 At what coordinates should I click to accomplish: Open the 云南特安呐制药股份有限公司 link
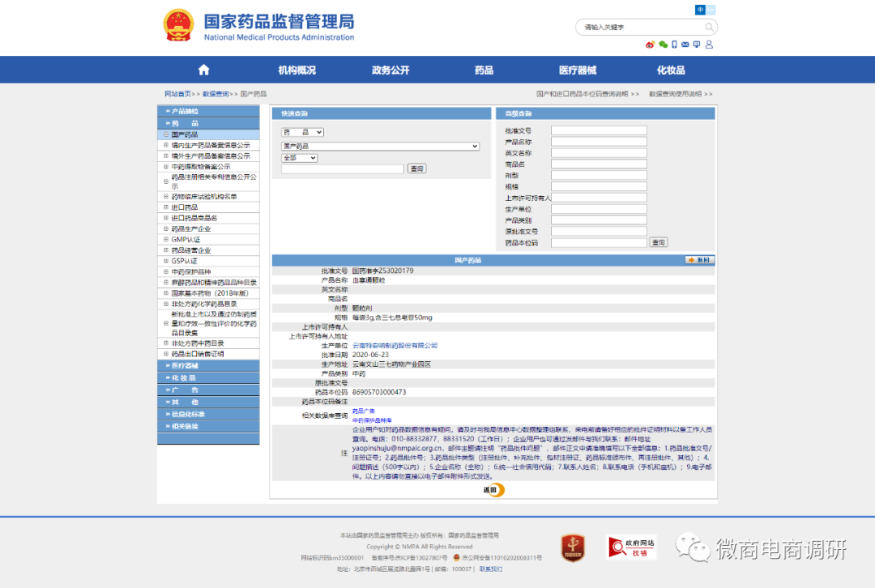click(395, 346)
